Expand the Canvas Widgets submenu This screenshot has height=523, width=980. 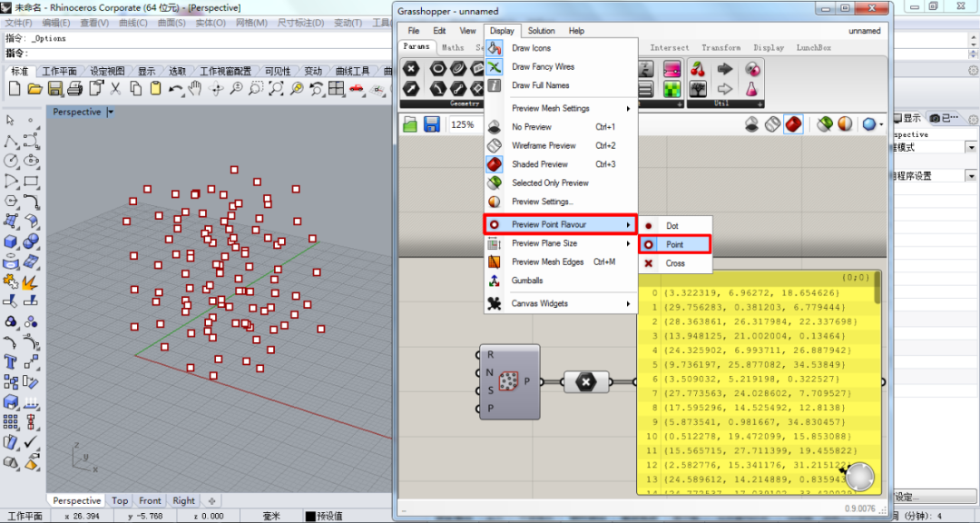tap(561, 303)
